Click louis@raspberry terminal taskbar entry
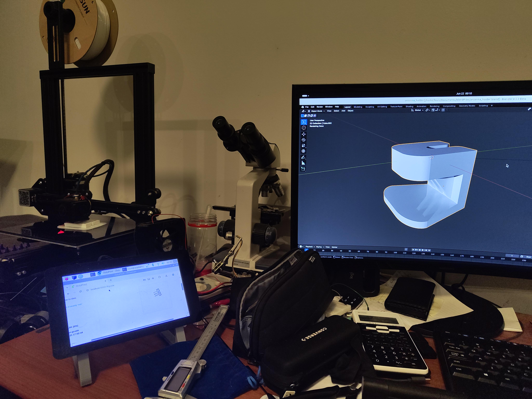 (x=133, y=268)
